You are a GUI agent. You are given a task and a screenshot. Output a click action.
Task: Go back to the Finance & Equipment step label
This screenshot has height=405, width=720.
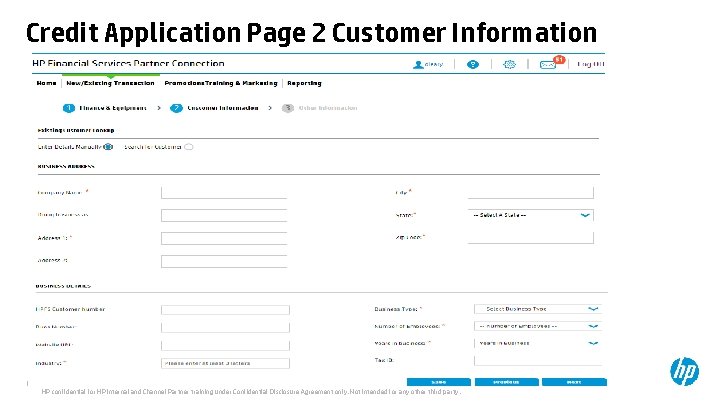pyautogui.click(x=113, y=108)
